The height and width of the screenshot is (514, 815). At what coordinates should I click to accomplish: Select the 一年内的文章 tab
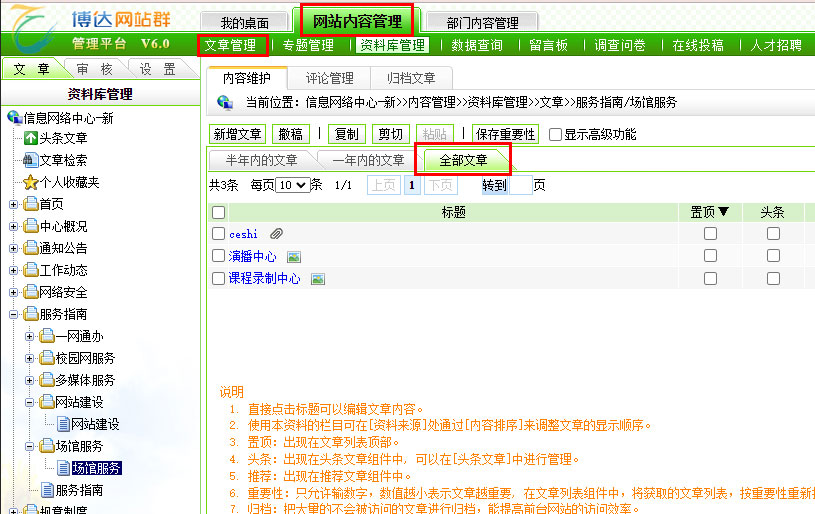[x=368, y=160]
